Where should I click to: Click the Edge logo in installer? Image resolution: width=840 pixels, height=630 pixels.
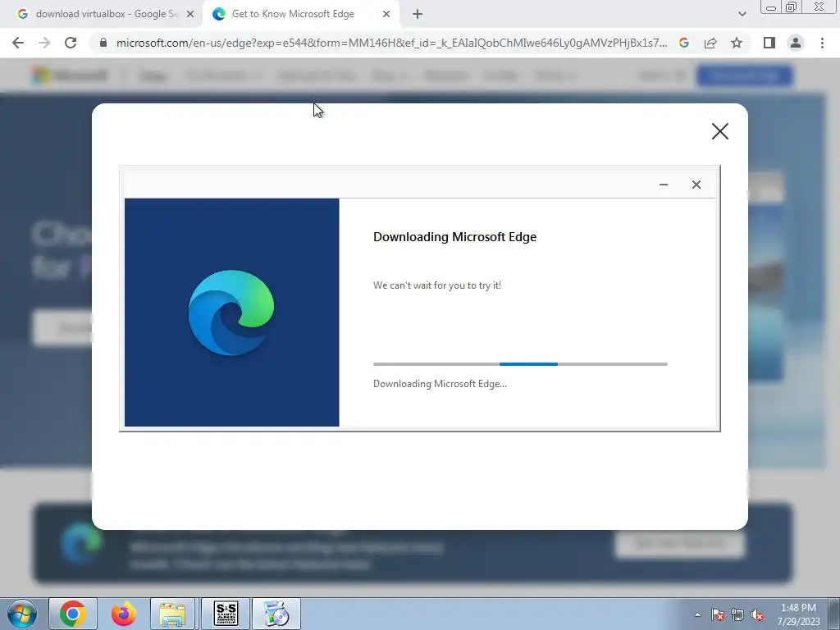click(231, 313)
